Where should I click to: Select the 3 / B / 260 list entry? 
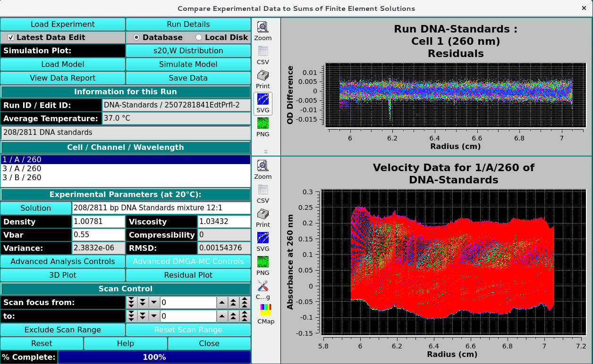(x=22, y=177)
